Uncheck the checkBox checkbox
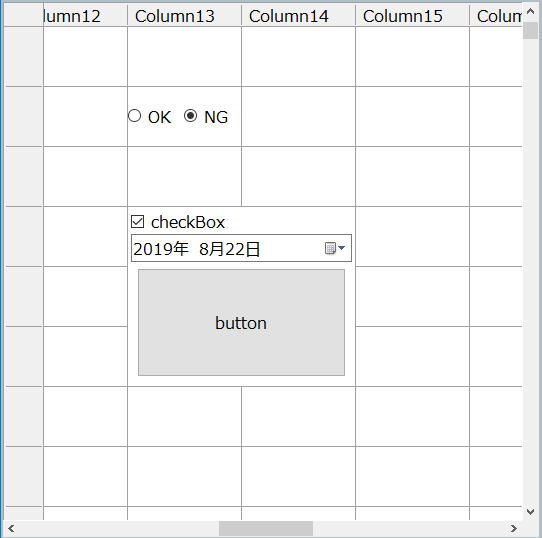The width and height of the screenshot is (542, 538). pyautogui.click(x=138, y=222)
